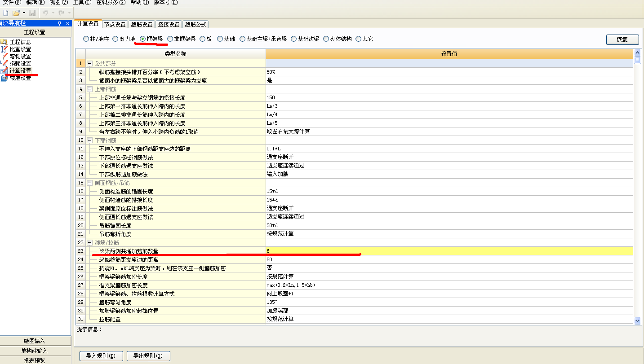The image size is (644, 364).
Task: Open the 绘图输入 module section
Action: (x=35, y=341)
